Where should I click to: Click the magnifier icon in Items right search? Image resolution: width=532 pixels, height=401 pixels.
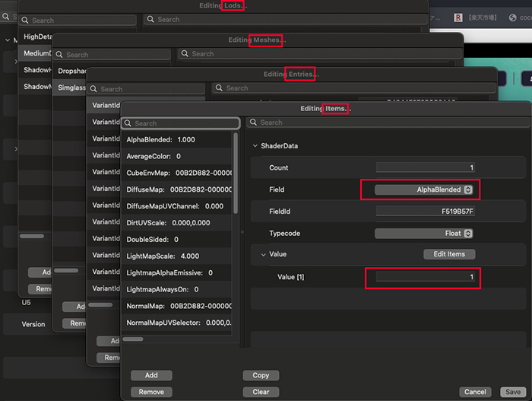(x=254, y=123)
